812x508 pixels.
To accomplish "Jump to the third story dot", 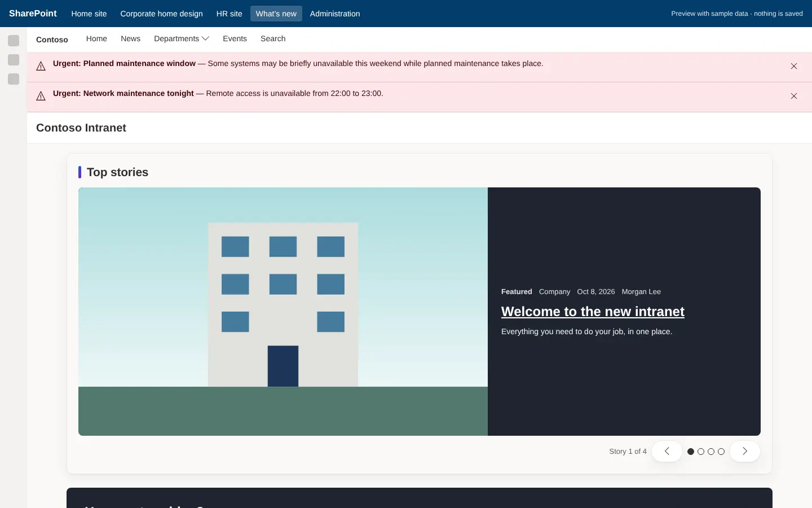I will pyautogui.click(x=711, y=452).
